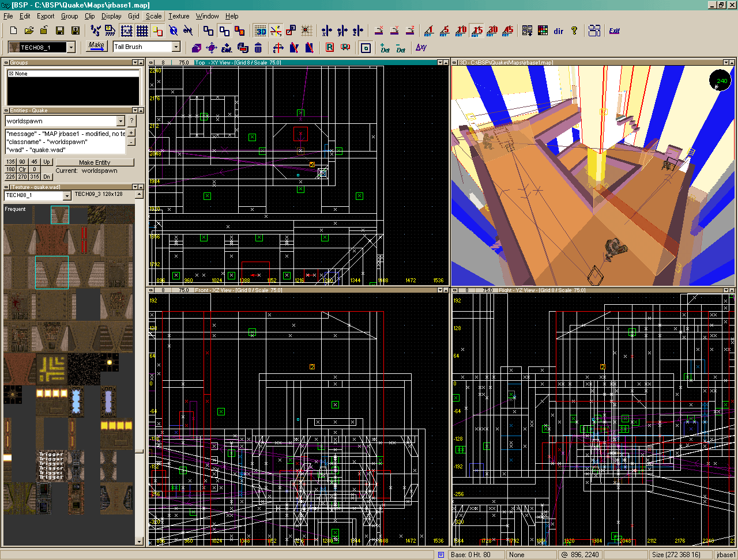Click the 1-2-3 numbering toolbar icon
The image size is (738, 560).
click(x=96, y=31)
